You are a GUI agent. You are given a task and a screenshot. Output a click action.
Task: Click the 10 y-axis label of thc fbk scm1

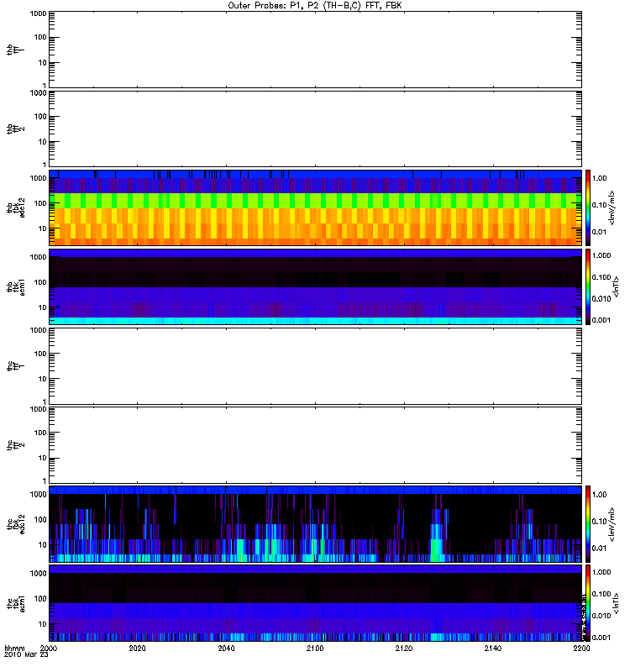[x=43, y=624]
